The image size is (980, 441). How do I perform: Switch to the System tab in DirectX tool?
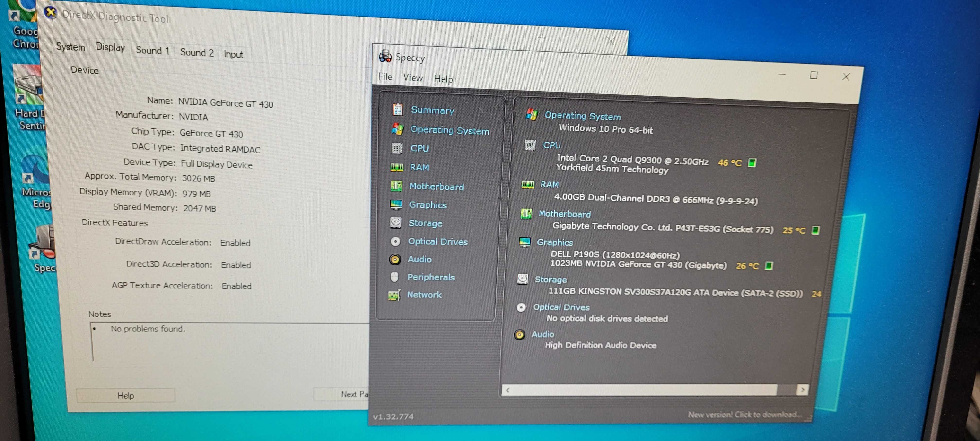pyautogui.click(x=70, y=47)
